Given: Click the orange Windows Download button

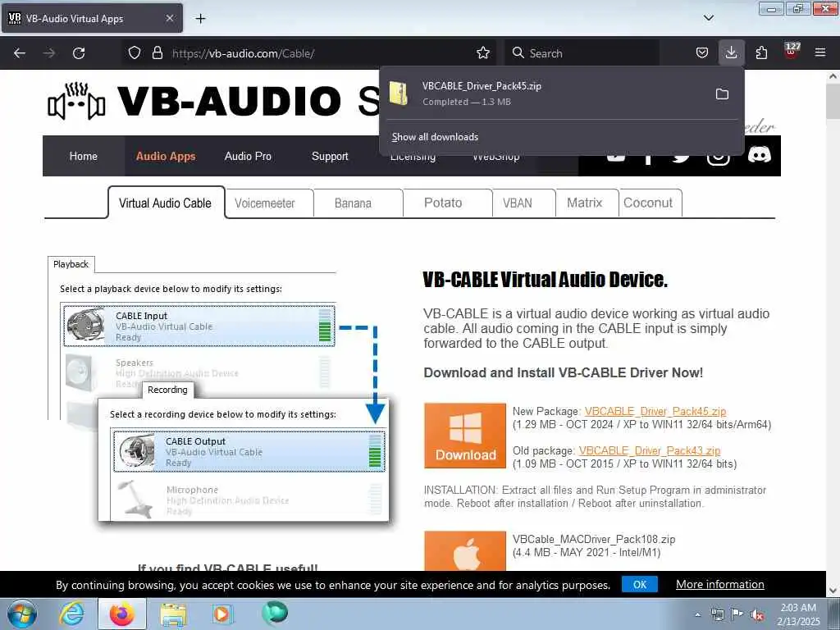Looking at the screenshot, I should [x=465, y=436].
